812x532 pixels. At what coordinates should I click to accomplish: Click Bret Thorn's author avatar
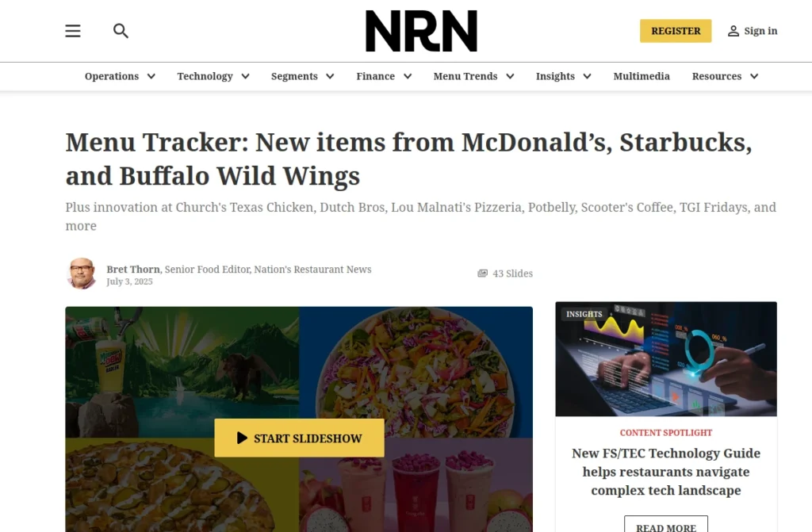click(x=82, y=273)
